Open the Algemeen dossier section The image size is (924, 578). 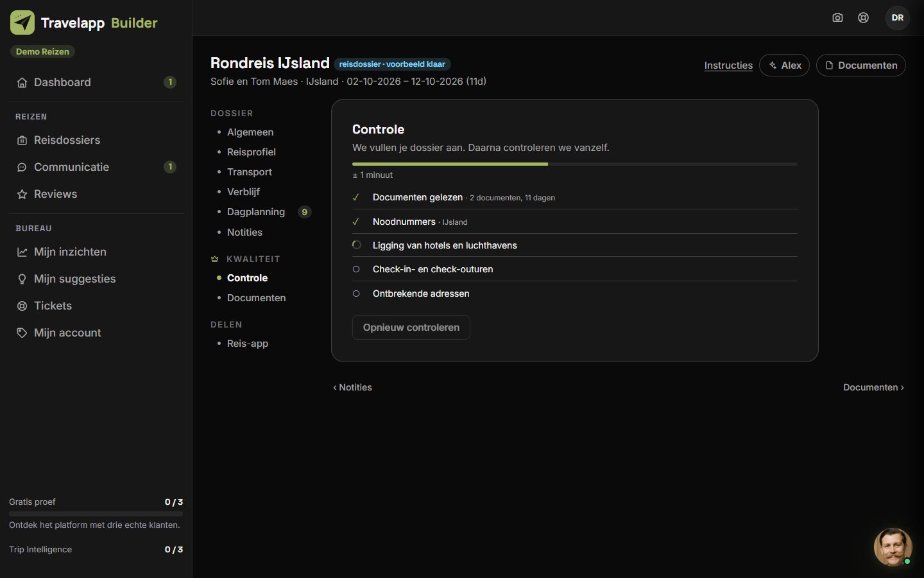tap(250, 132)
